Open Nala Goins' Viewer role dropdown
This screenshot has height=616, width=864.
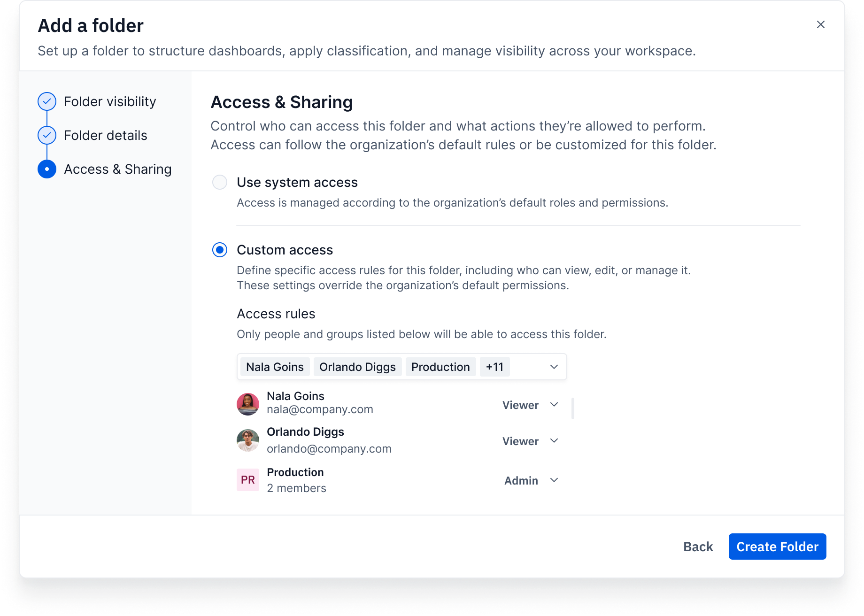click(x=530, y=405)
